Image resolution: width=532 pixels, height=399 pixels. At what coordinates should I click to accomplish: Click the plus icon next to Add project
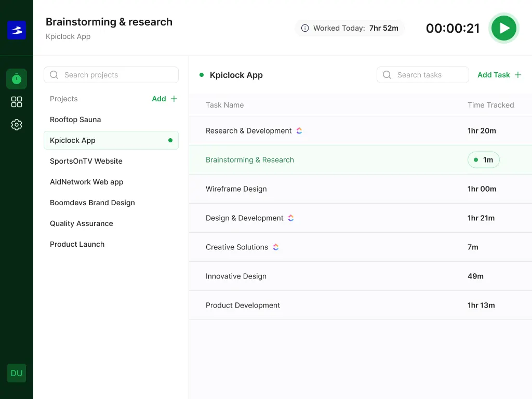[174, 99]
